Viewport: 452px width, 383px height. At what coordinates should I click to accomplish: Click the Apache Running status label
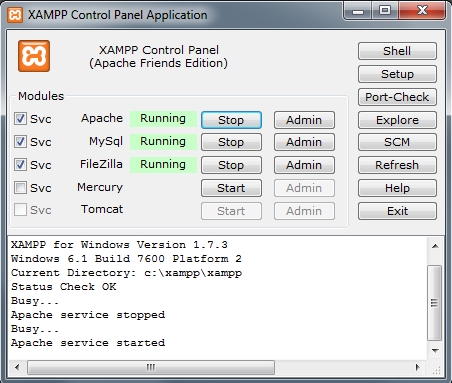[163, 118]
